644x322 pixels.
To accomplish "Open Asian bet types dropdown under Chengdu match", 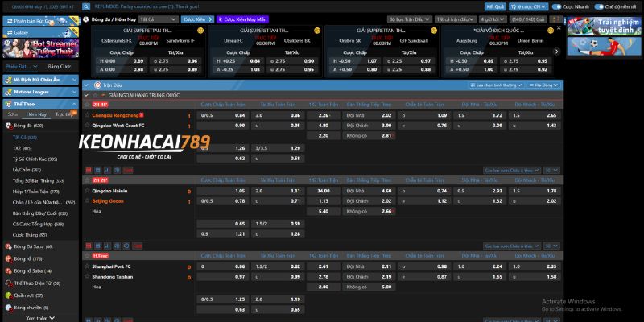I will click(x=513, y=170).
